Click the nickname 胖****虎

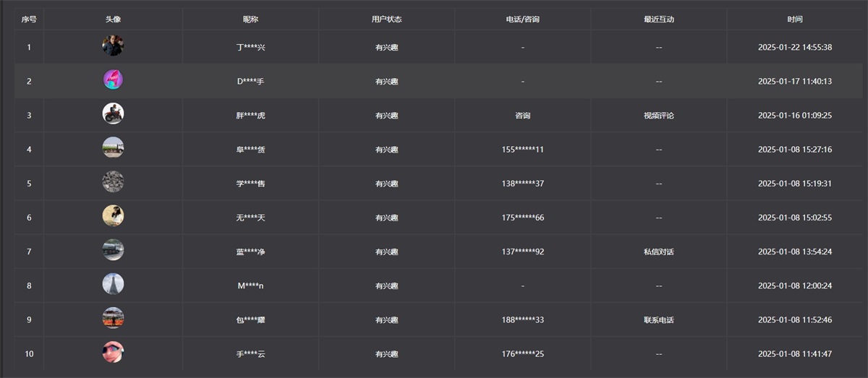[x=250, y=116]
